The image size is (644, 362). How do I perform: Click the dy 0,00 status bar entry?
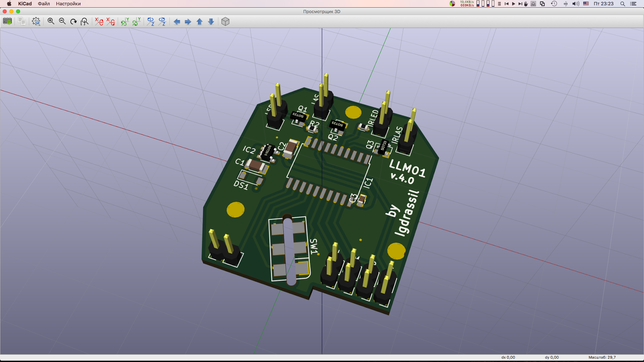[551, 357]
